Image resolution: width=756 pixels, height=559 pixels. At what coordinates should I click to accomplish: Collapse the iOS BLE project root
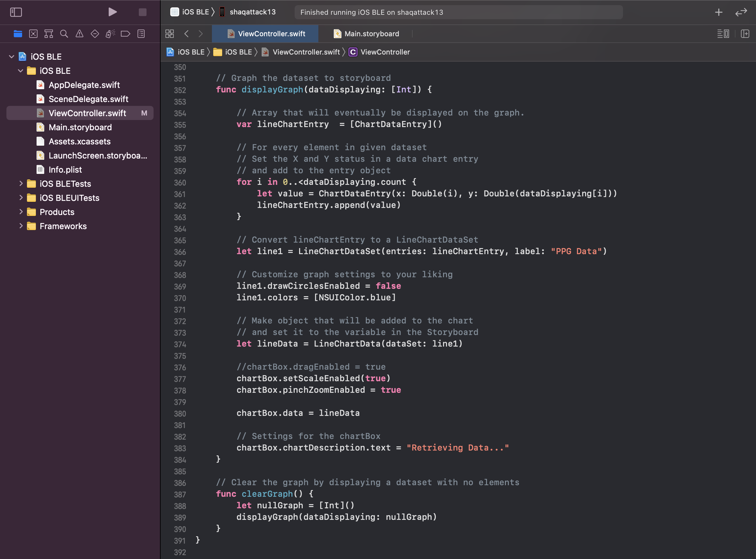pyautogui.click(x=12, y=56)
